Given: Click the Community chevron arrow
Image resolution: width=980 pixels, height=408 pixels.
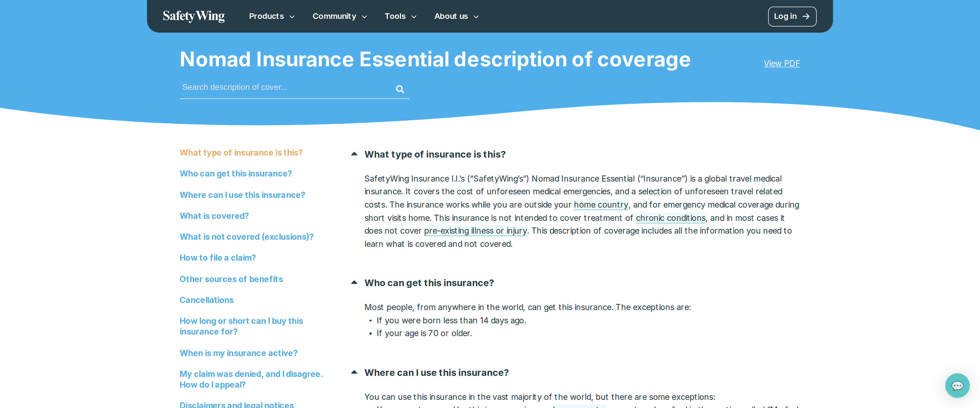Looking at the screenshot, I should [x=364, y=17].
